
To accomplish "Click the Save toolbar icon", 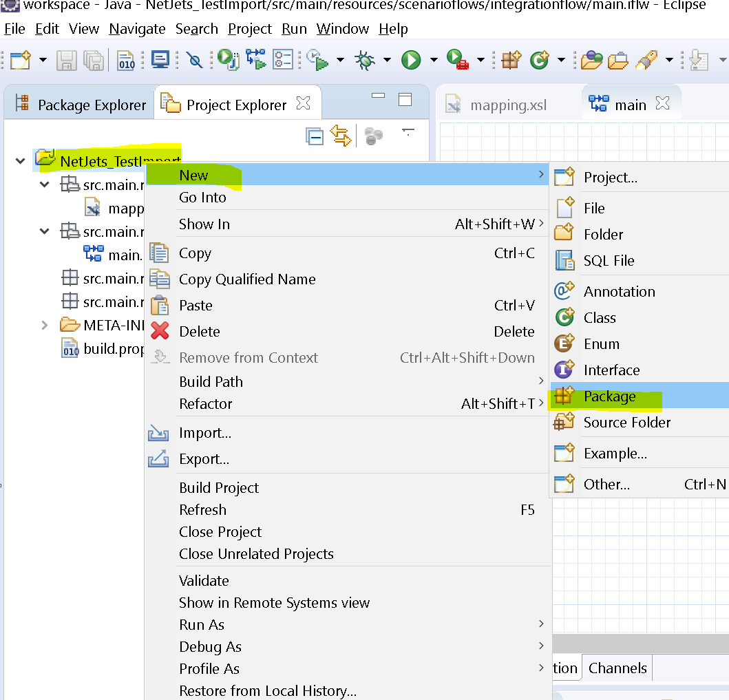I will tap(67, 61).
